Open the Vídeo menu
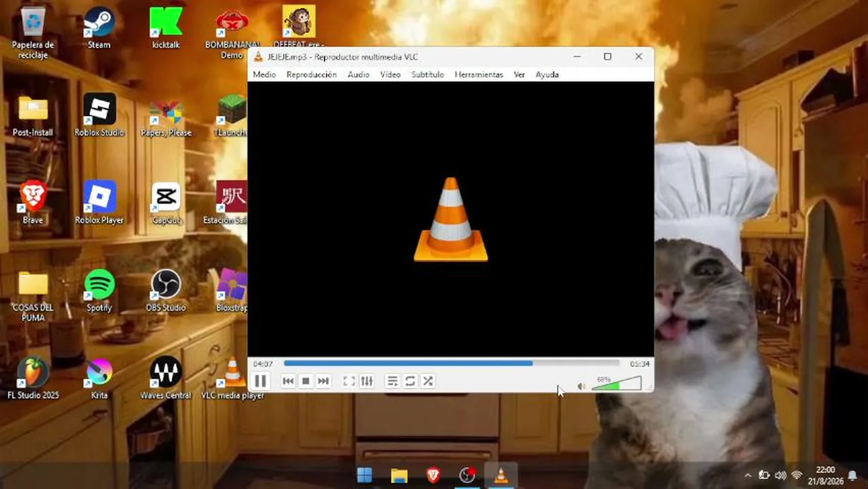This screenshot has width=868, height=489. point(390,75)
